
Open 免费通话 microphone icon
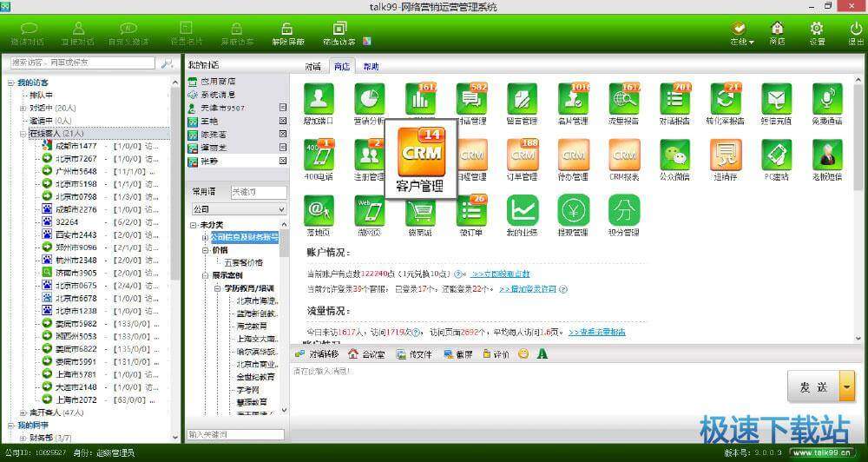827,99
